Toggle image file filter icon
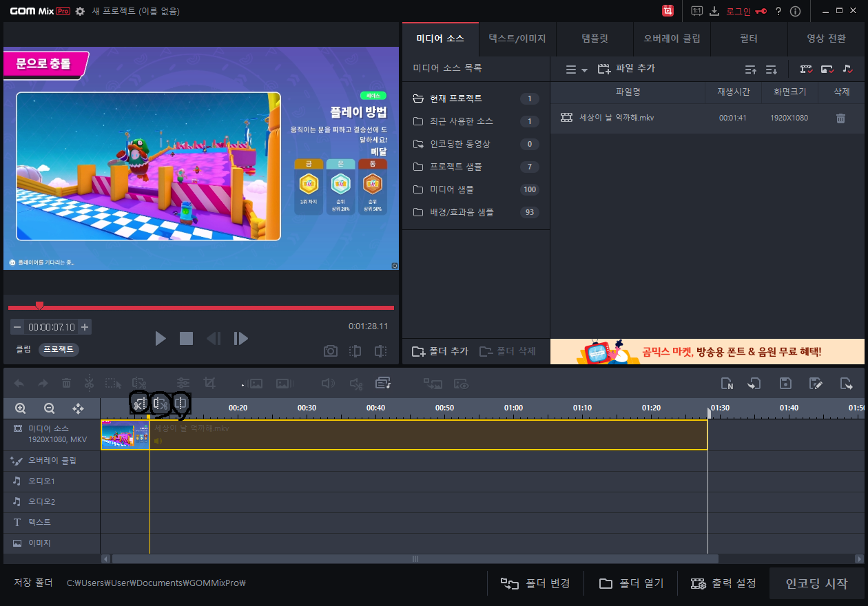The height and width of the screenshot is (606, 868). pyautogui.click(x=827, y=70)
